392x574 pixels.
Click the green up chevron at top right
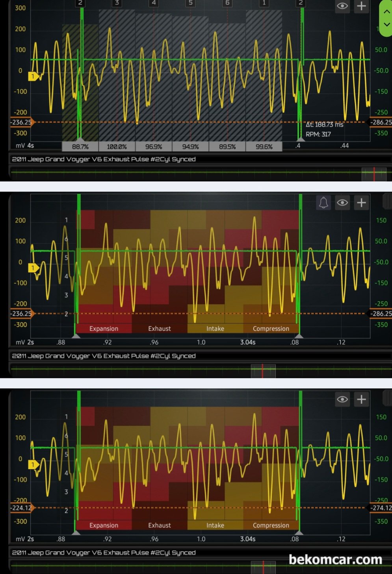[x=387, y=11]
